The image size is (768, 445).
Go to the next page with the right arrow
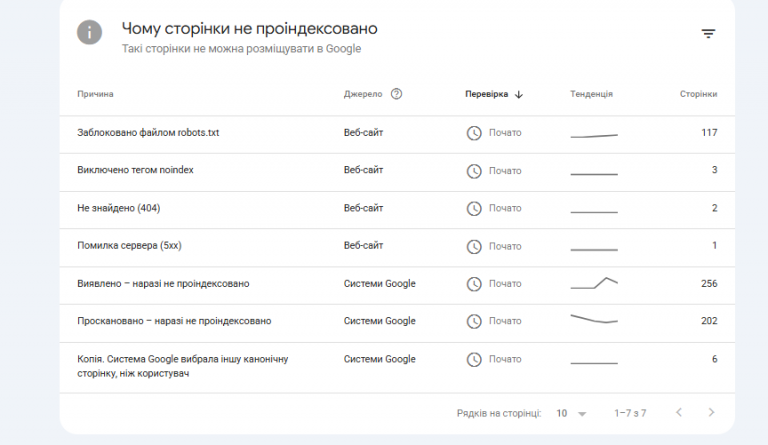711,412
